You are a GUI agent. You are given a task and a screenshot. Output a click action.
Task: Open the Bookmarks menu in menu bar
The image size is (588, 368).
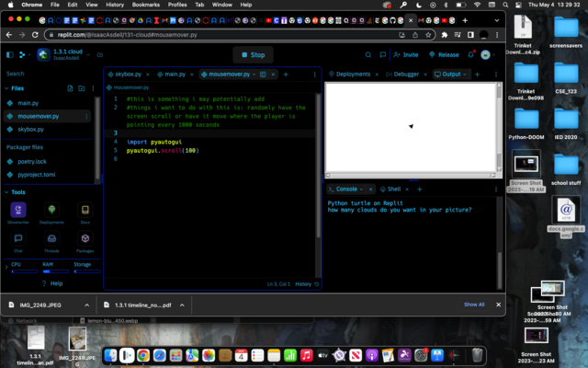[146, 5]
